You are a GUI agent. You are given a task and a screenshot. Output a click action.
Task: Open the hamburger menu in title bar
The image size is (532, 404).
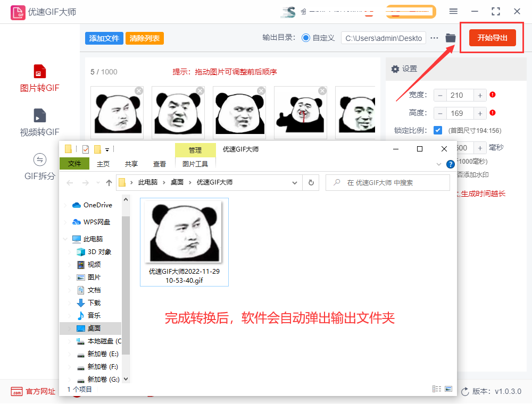tap(453, 12)
